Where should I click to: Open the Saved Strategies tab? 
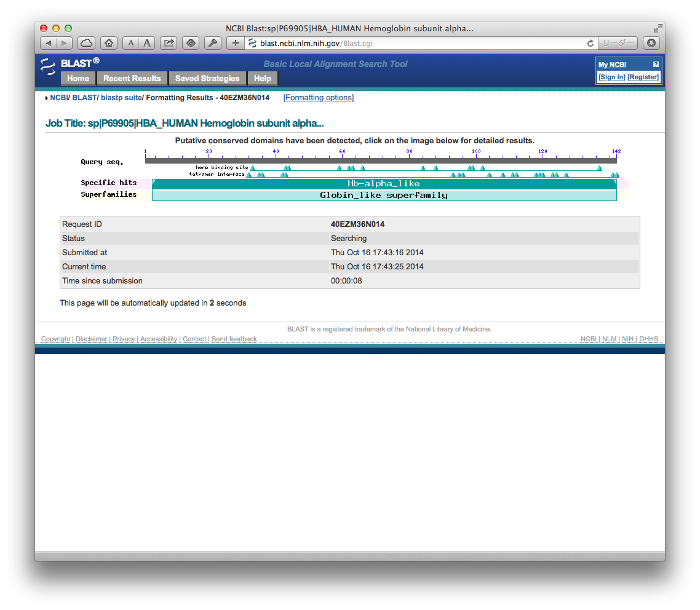point(207,79)
